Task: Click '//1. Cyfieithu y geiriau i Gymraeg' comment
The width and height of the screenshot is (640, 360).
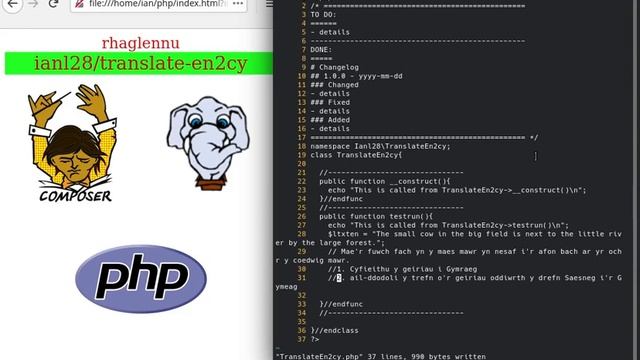Action: pos(402,269)
